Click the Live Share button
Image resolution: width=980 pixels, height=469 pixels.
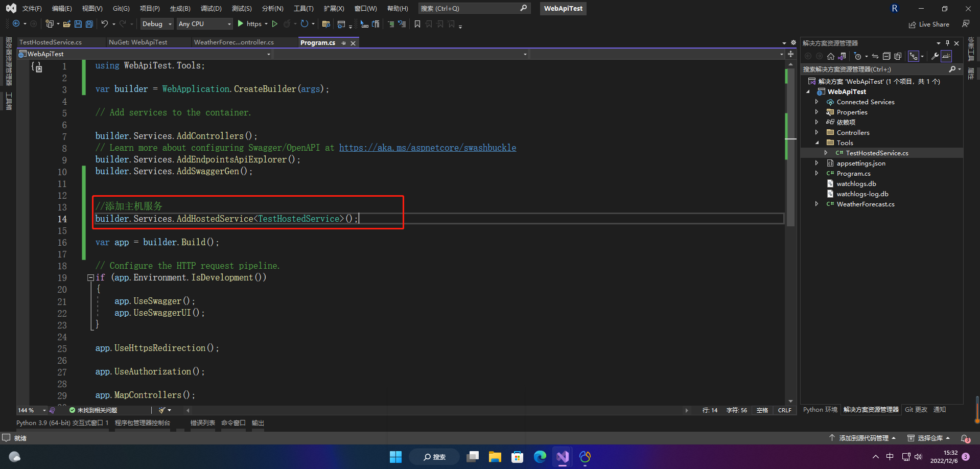(929, 24)
